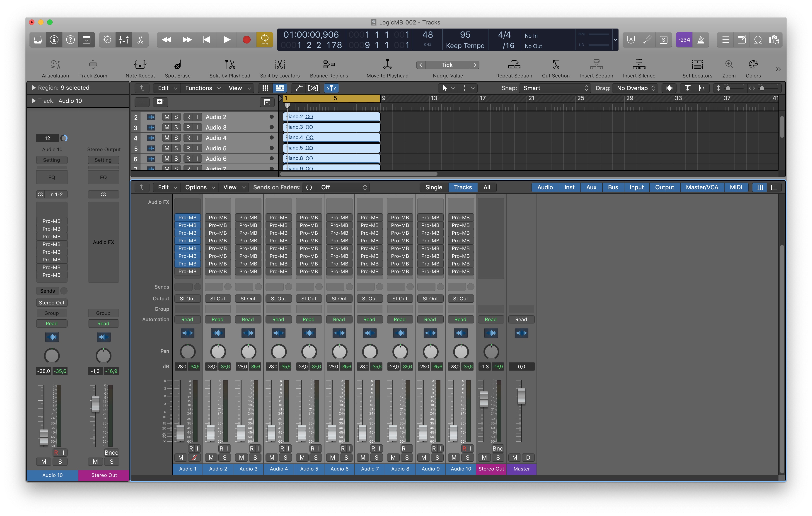Click the Set Locators toolbar icon
Viewport: 812px width, 516px height.
pos(697,64)
